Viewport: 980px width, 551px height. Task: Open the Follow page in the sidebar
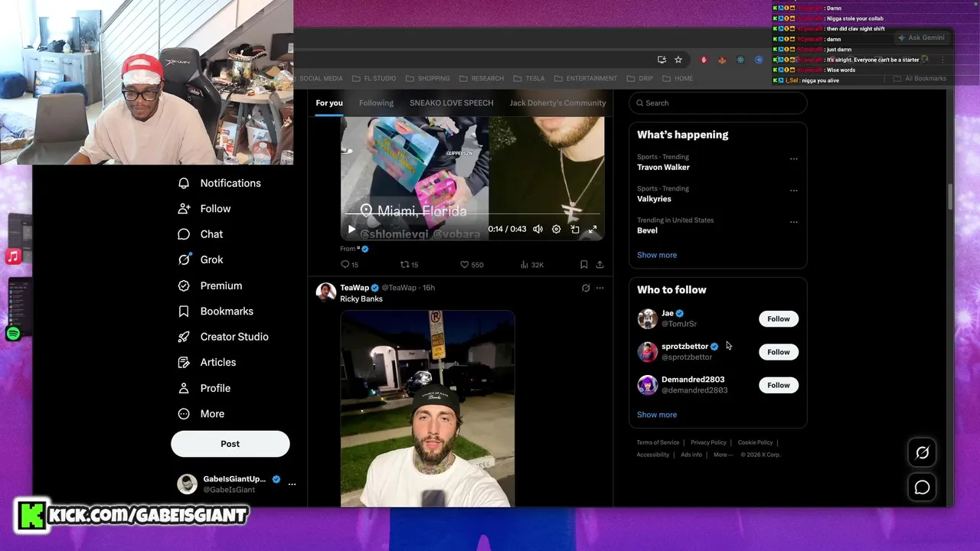coord(204,208)
